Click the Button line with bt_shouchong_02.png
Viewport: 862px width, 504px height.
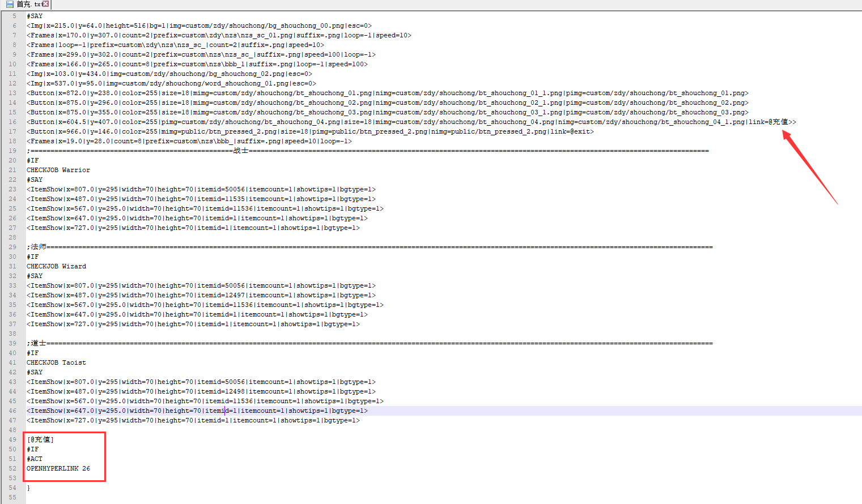[x=388, y=102]
